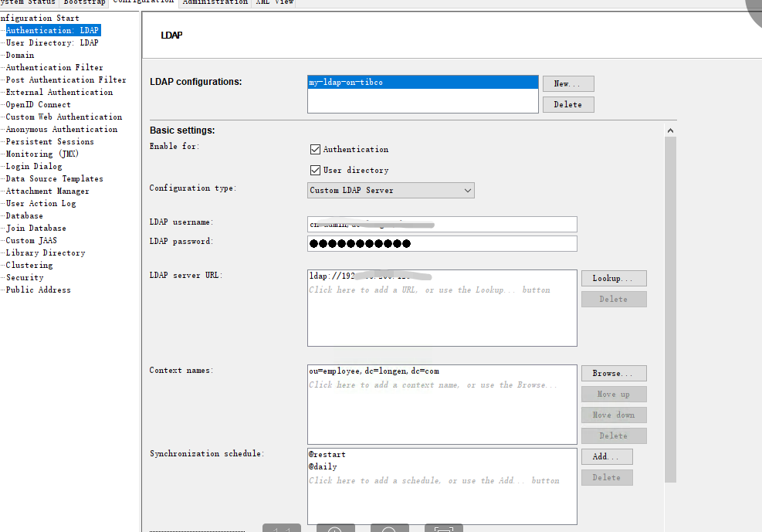Screen dimensions: 762x532
Task: Open the Bootstrap tab
Action: tap(84, 2)
